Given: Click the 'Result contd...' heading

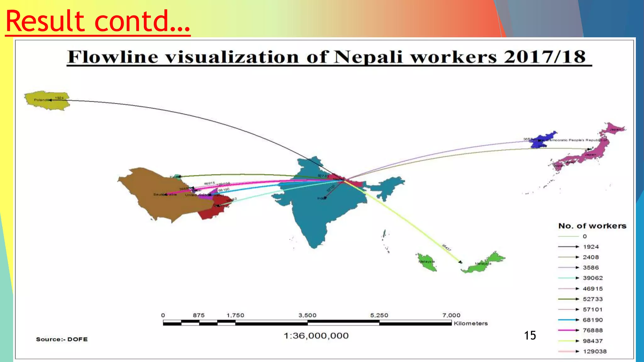Looking at the screenshot, I should click(98, 21).
